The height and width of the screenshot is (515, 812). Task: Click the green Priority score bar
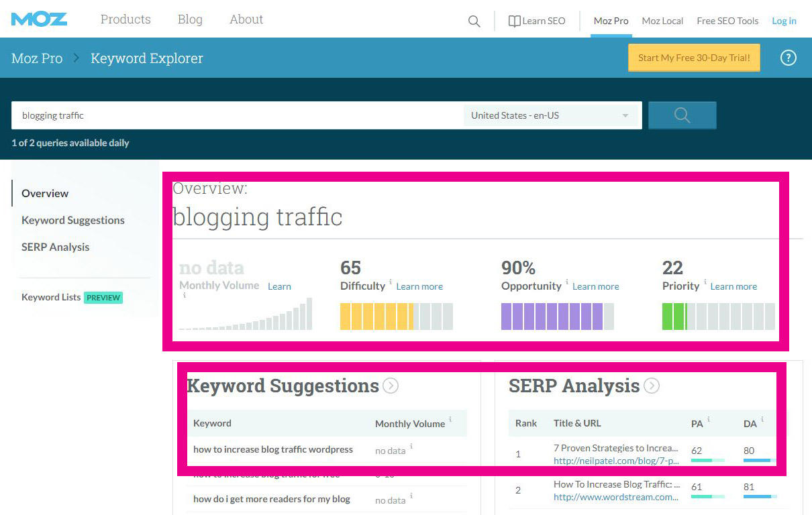(719, 317)
